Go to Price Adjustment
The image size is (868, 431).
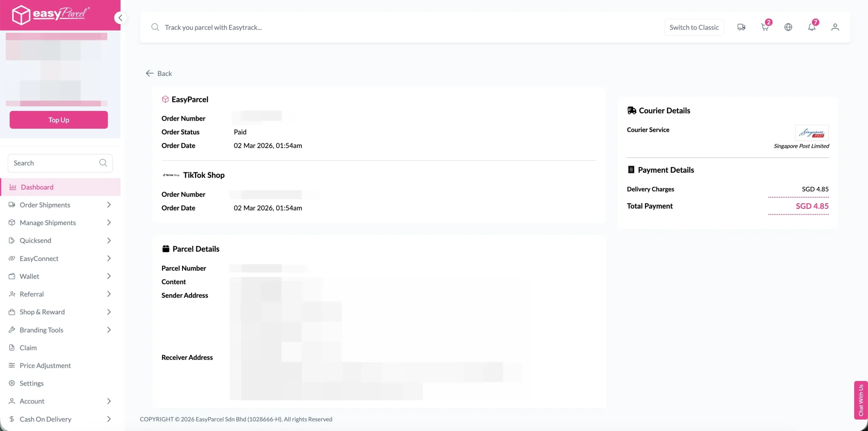(x=45, y=365)
